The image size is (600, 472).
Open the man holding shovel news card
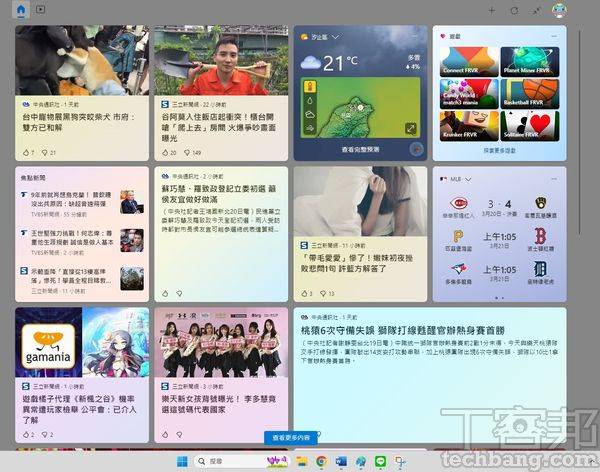click(x=221, y=93)
